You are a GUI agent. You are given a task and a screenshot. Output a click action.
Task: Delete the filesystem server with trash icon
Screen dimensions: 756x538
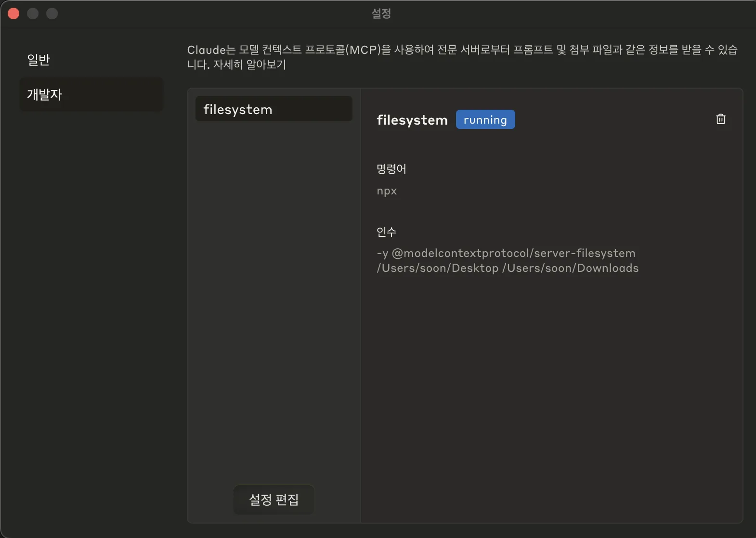720,119
